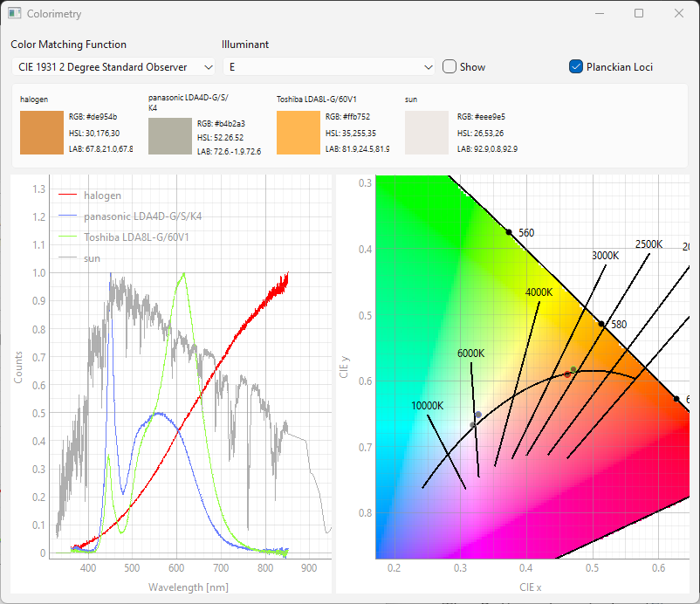
Task: Minimize the Colorimetry window
Action: [x=599, y=14]
